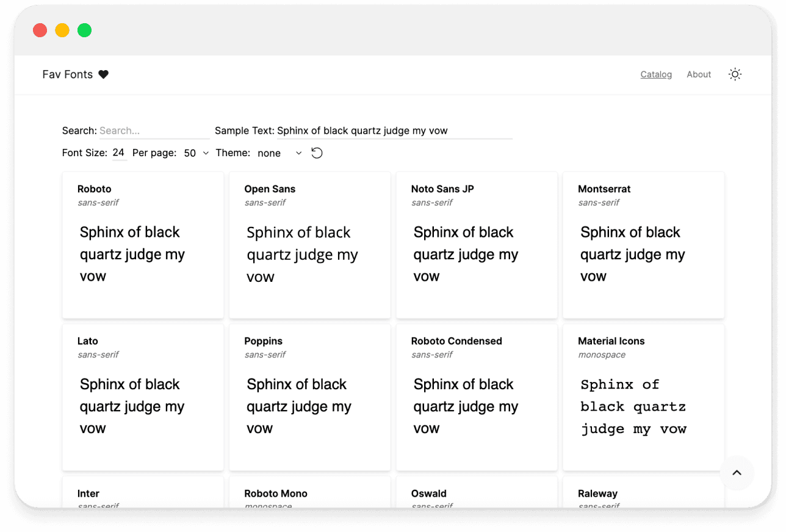This screenshot has height=532, width=786.
Task: Click the Poppins sample text preview
Action: [299, 406]
